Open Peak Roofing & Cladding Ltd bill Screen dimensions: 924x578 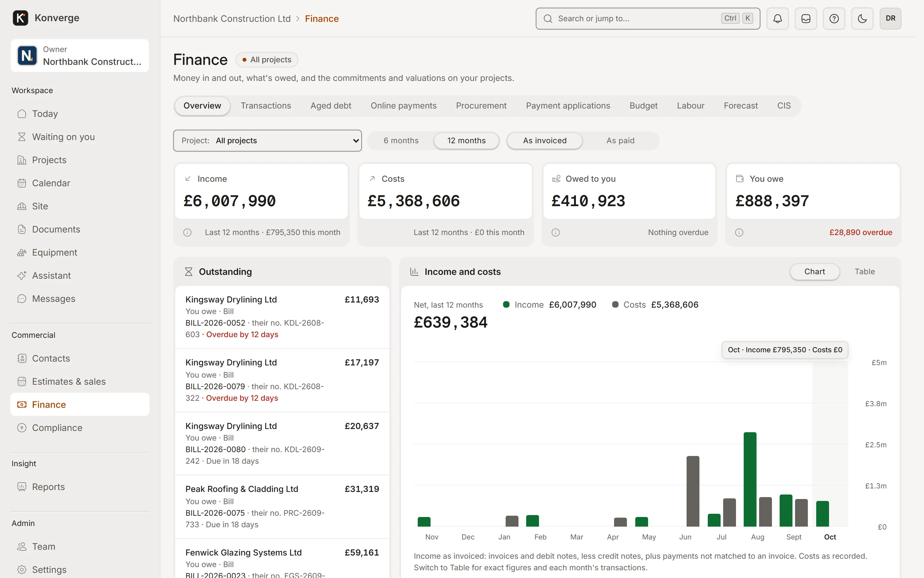click(282, 507)
